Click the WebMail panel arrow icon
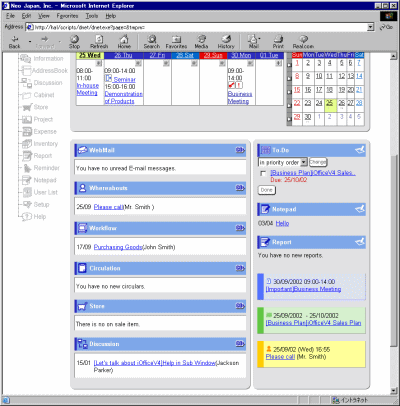 [240, 150]
